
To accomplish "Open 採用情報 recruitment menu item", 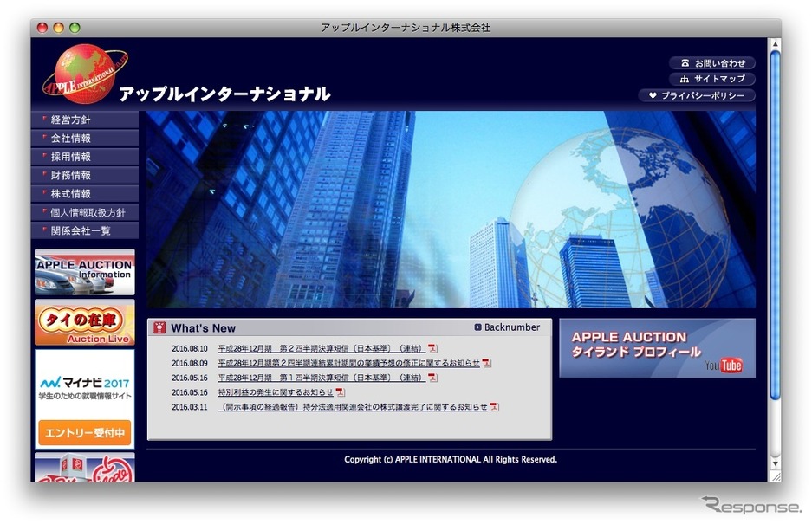I will 84,157.
